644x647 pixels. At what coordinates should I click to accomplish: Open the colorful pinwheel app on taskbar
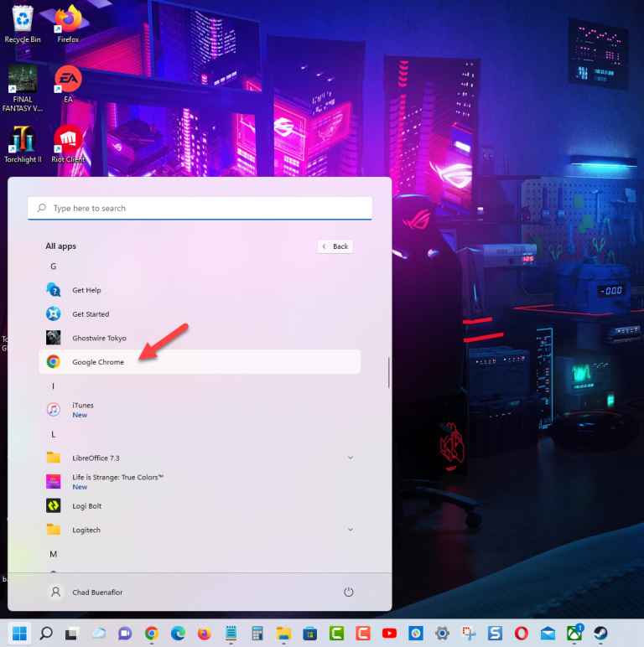pyautogui.click(x=416, y=633)
